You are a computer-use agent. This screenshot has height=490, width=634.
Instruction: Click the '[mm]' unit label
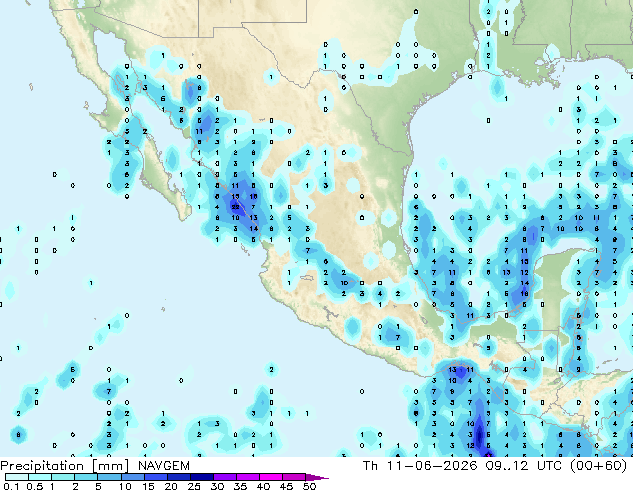pyautogui.click(x=111, y=466)
